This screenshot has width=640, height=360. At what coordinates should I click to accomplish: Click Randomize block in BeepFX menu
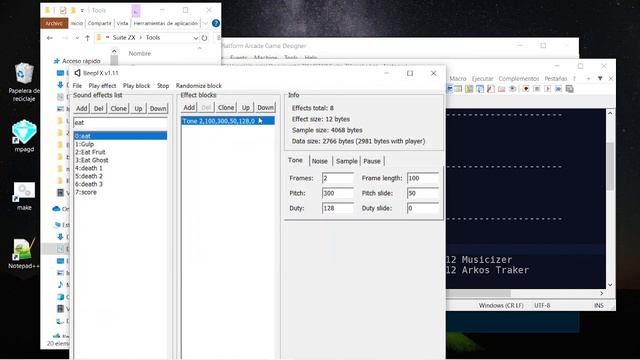(199, 86)
